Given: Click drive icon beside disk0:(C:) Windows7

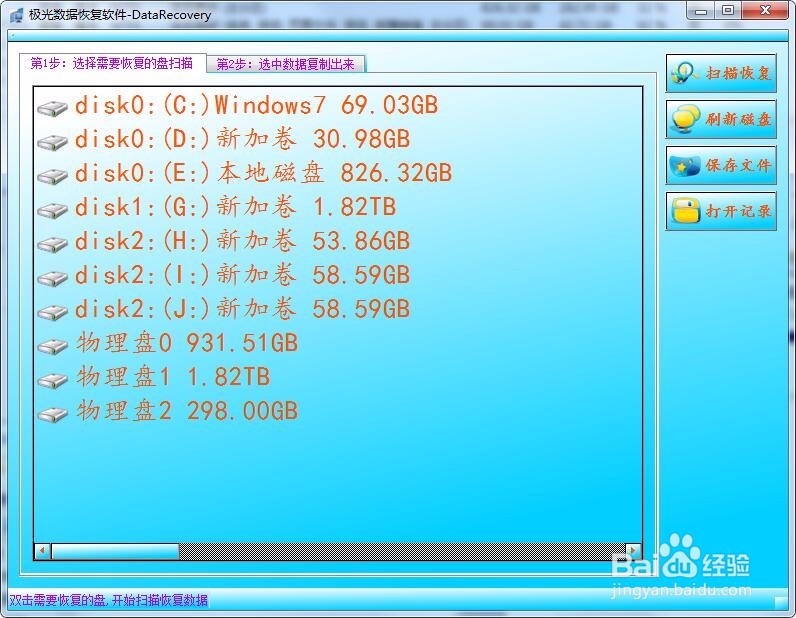Looking at the screenshot, I should [x=53, y=108].
